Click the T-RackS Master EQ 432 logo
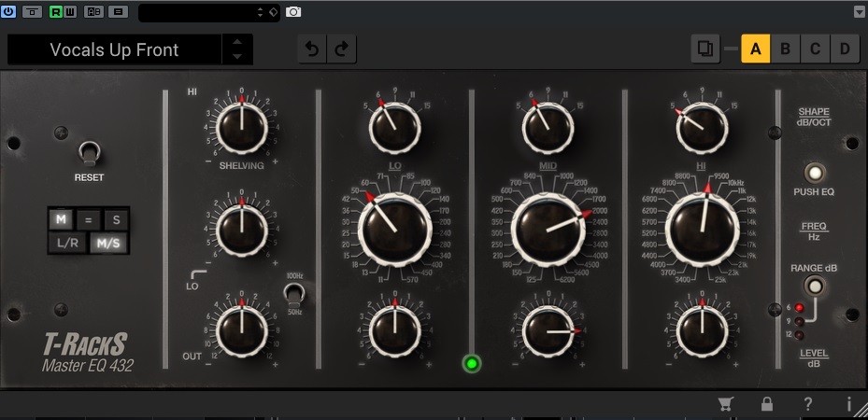The image size is (868, 420). [88, 352]
